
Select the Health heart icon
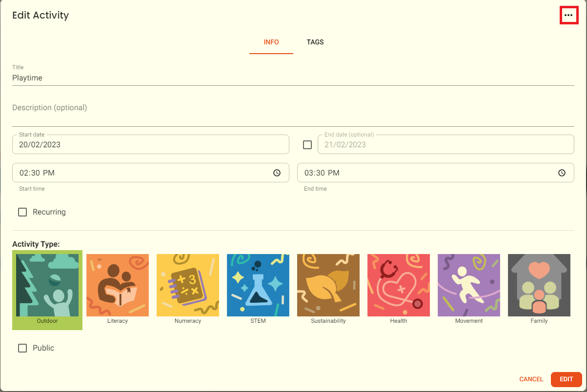point(399,285)
